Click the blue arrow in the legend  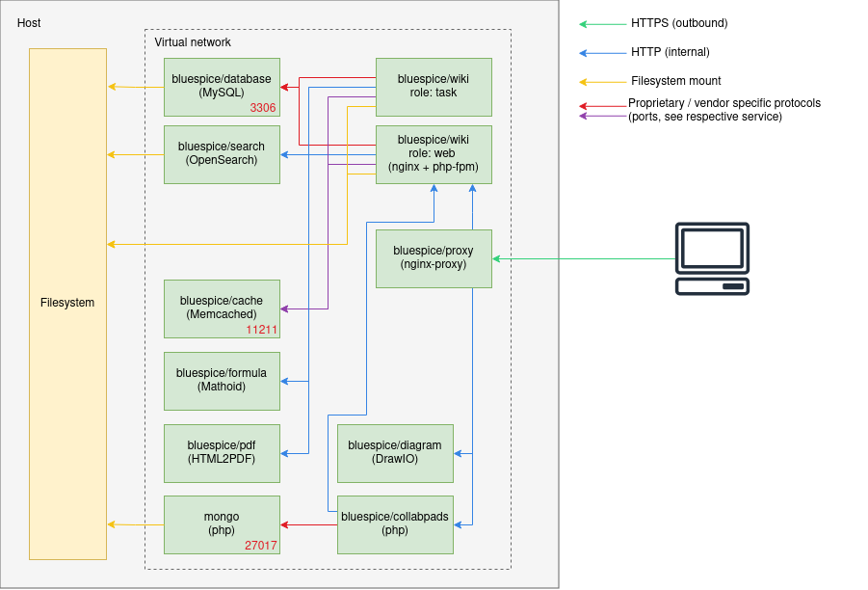(603, 53)
